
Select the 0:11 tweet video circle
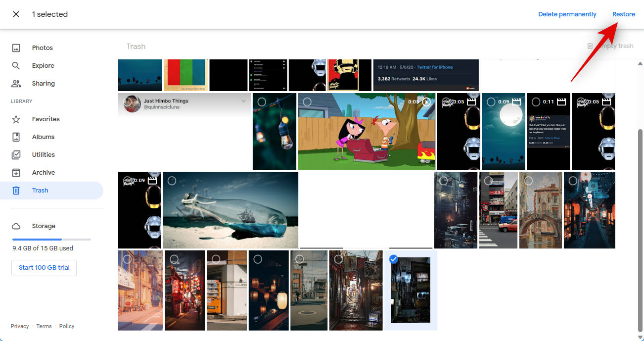coord(536,102)
